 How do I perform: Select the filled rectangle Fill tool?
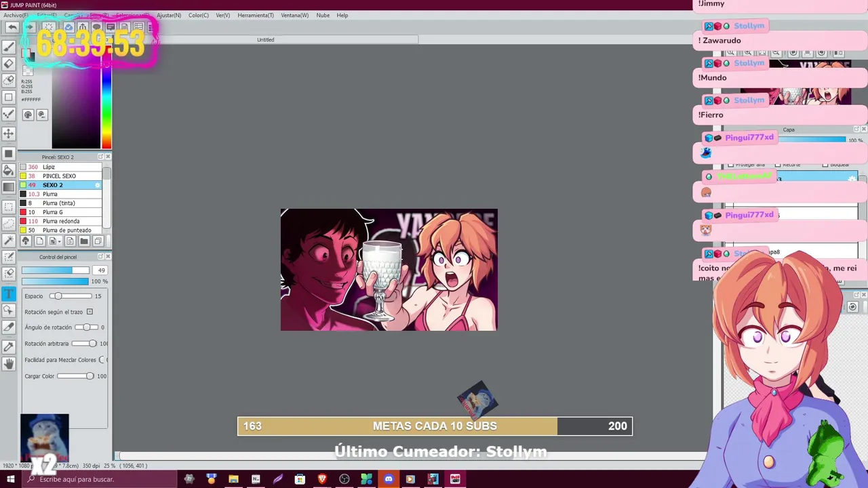[9, 153]
